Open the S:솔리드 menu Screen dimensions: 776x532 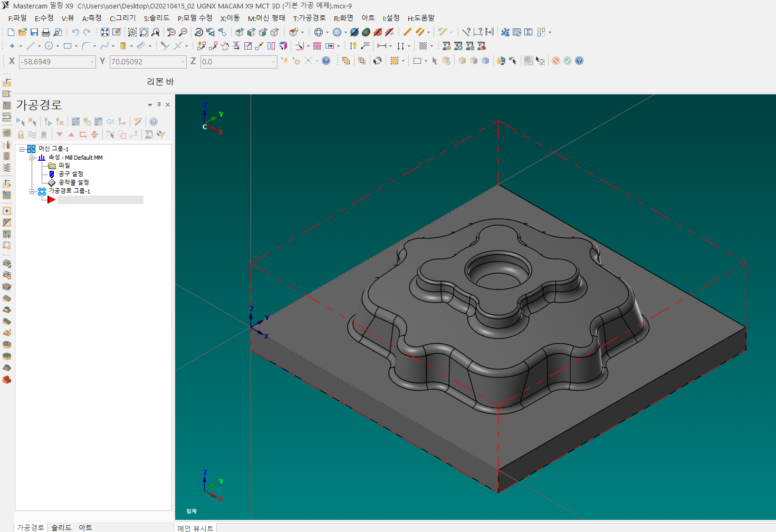[157, 18]
